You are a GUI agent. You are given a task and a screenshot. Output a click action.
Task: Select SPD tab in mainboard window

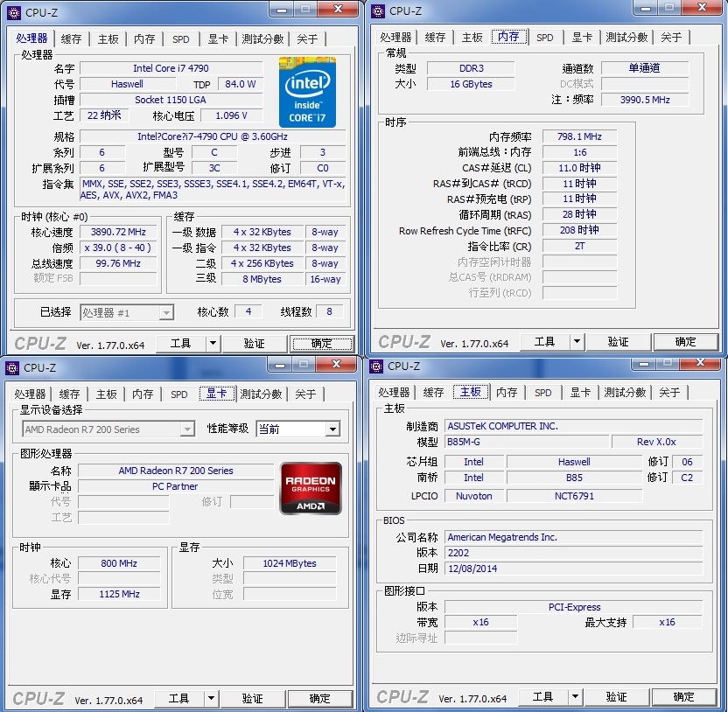coord(542,392)
